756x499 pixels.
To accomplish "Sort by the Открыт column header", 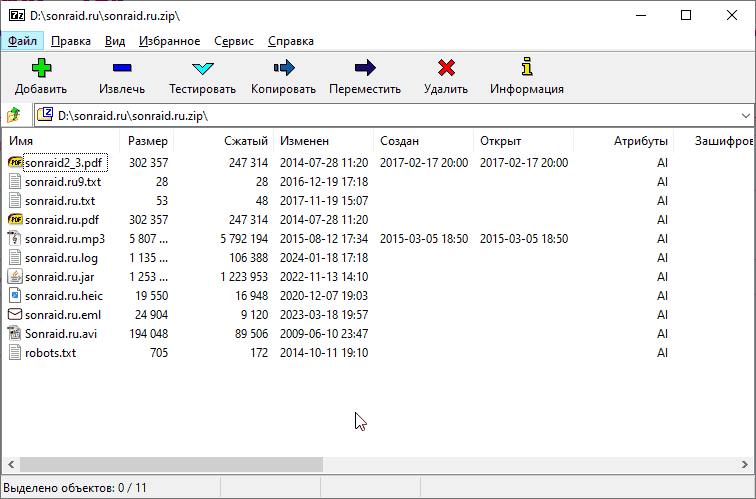I will pos(523,141).
